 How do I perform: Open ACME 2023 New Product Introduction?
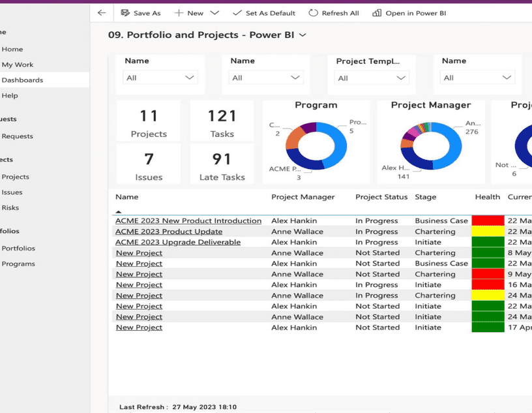pos(188,221)
